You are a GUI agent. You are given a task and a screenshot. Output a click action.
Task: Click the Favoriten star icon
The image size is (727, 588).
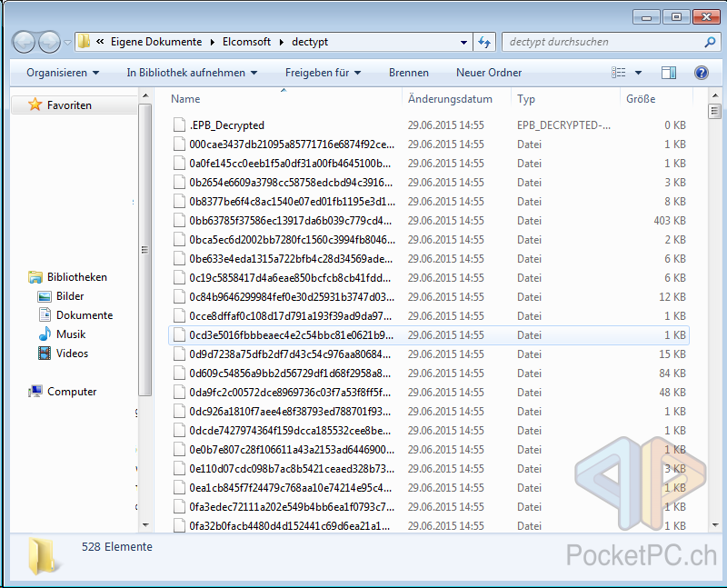(35, 105)
